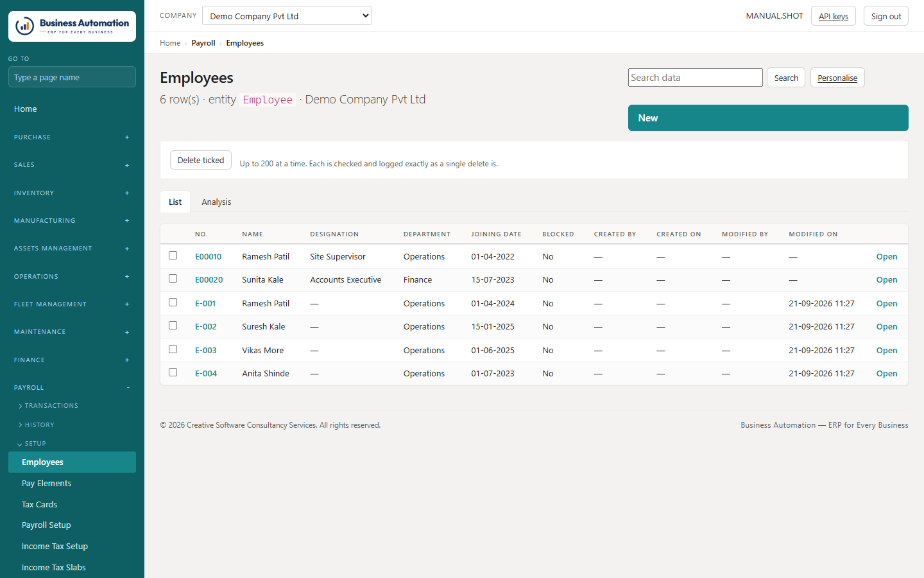The image size is (924, 578).
Task: Open employee record E00010 link
Action: coord(209,256)
